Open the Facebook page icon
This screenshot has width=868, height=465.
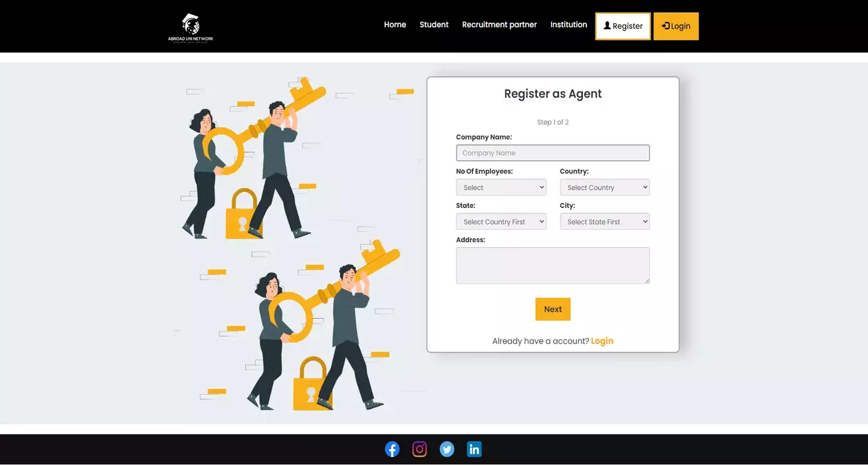coord(392,450)
